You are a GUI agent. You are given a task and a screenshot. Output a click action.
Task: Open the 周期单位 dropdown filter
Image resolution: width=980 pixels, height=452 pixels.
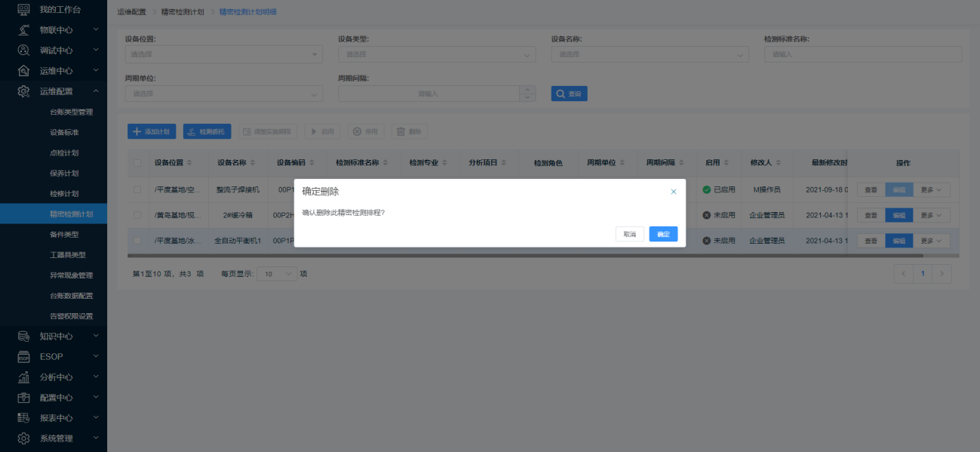223,94
